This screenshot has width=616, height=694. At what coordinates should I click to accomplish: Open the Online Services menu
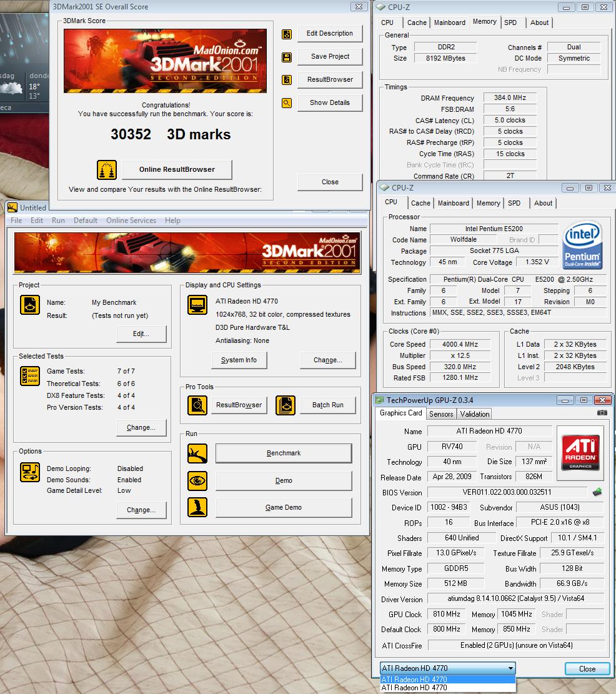click(x=131, y=221)
